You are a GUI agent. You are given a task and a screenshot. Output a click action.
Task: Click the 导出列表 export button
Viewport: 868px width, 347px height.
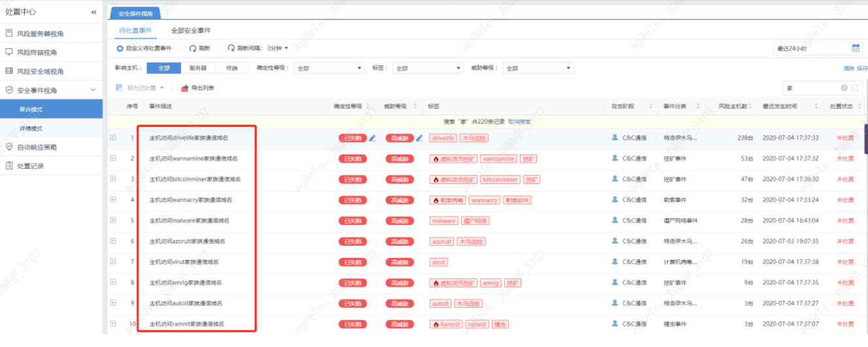(x=198, y=88)
